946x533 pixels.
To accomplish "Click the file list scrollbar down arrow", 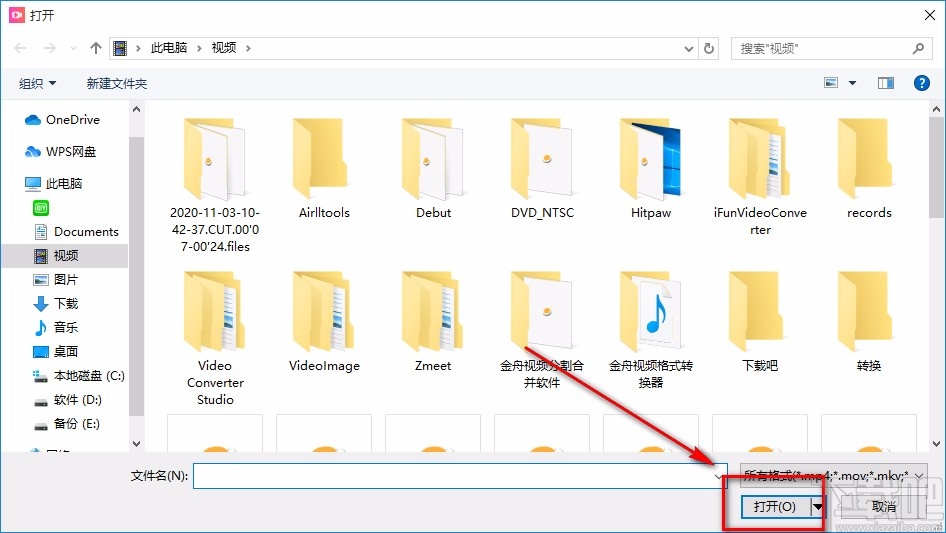I will (x=936, y=444).
